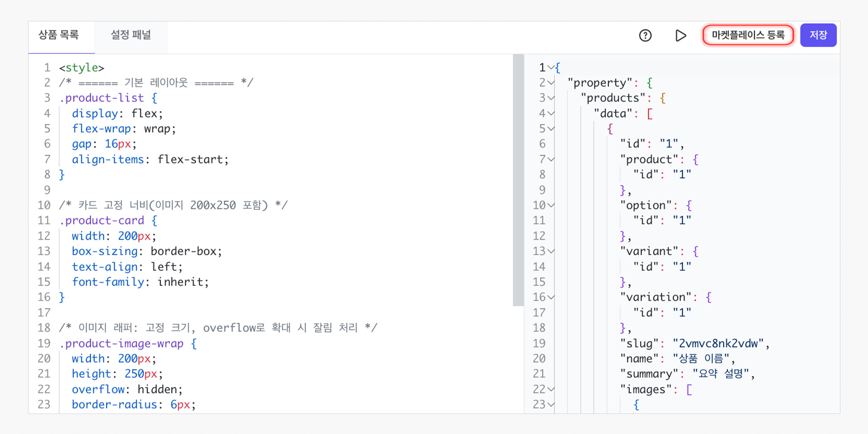
Task: Collapse the "variation" object fold arrow
Action: click(x=551, y=297)
